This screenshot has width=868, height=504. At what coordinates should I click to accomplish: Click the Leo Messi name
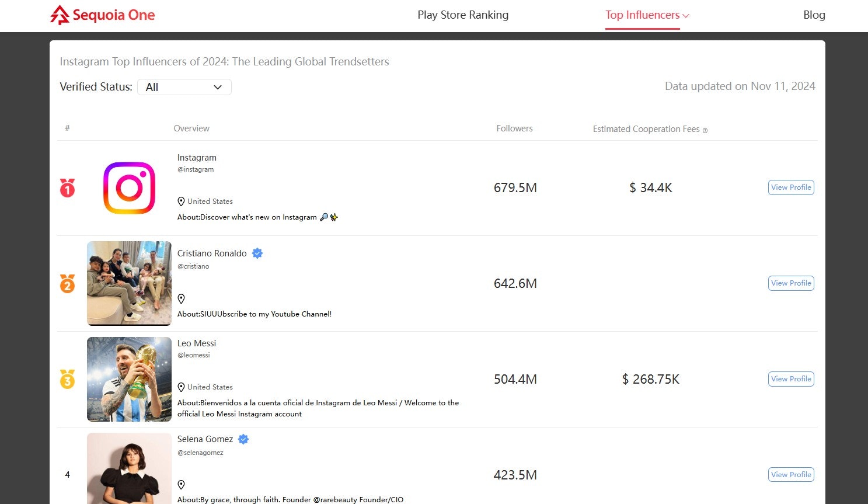coord(197,343)
